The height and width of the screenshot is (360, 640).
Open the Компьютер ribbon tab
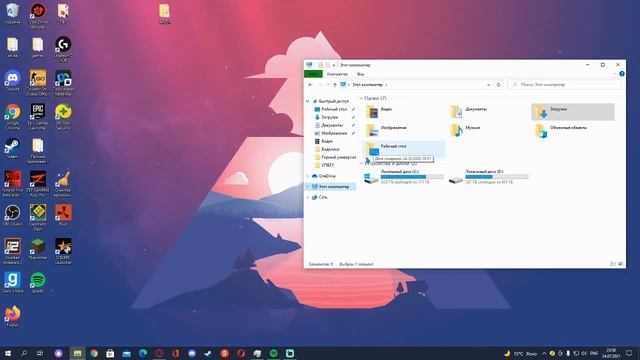tap(337, 74)
